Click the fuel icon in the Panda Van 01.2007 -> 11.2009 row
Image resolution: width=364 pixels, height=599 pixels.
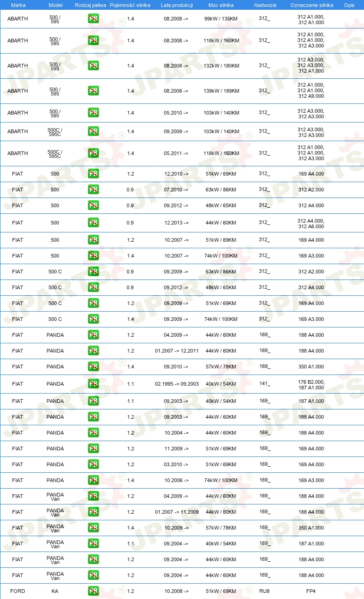93,512
